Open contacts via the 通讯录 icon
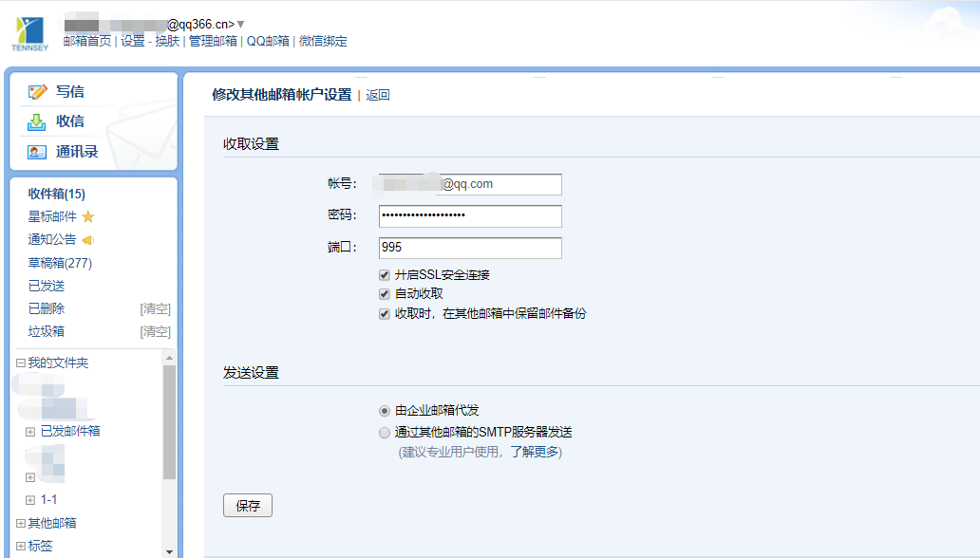 [x=36, y=152]
